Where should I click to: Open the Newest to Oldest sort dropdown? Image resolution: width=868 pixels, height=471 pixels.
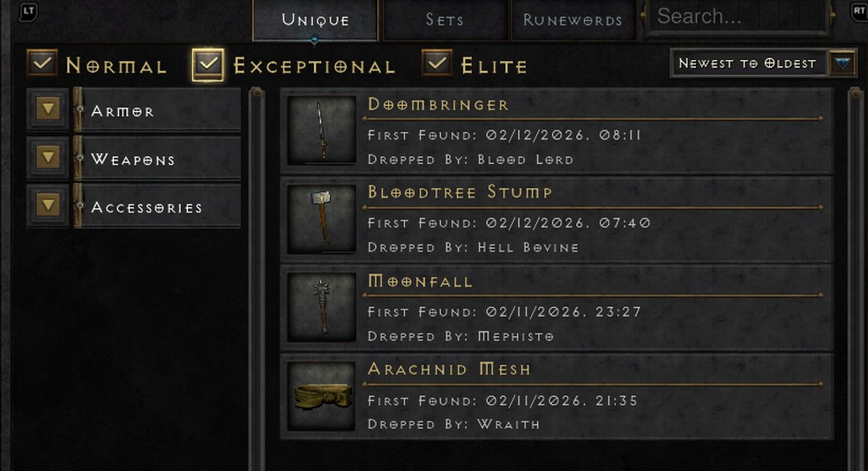coord(763,64)
